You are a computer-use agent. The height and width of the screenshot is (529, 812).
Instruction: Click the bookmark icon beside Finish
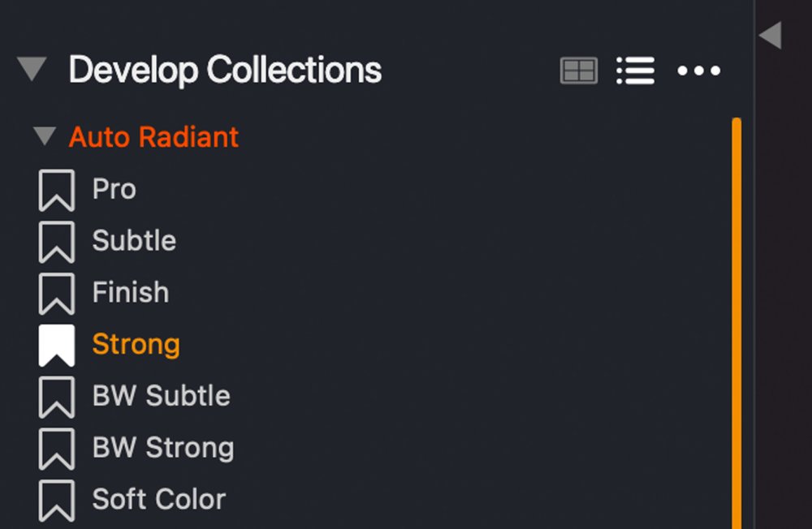pyautogui.click(x=57, y=293)
